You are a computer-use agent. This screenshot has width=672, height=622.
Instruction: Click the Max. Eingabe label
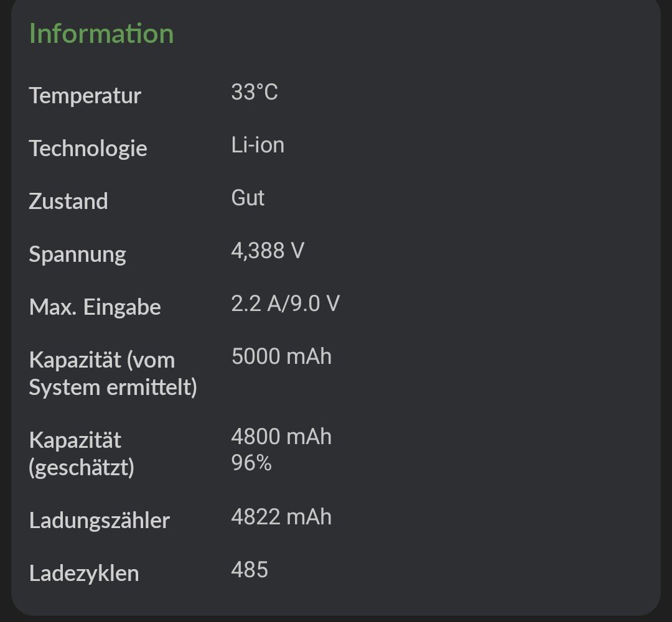pos(95,307)
